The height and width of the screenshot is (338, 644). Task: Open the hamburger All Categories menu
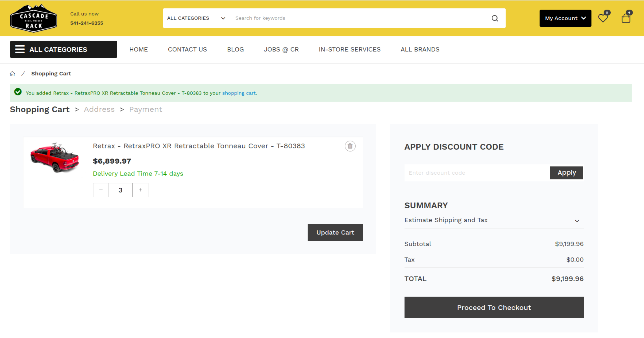coord(64,49)
